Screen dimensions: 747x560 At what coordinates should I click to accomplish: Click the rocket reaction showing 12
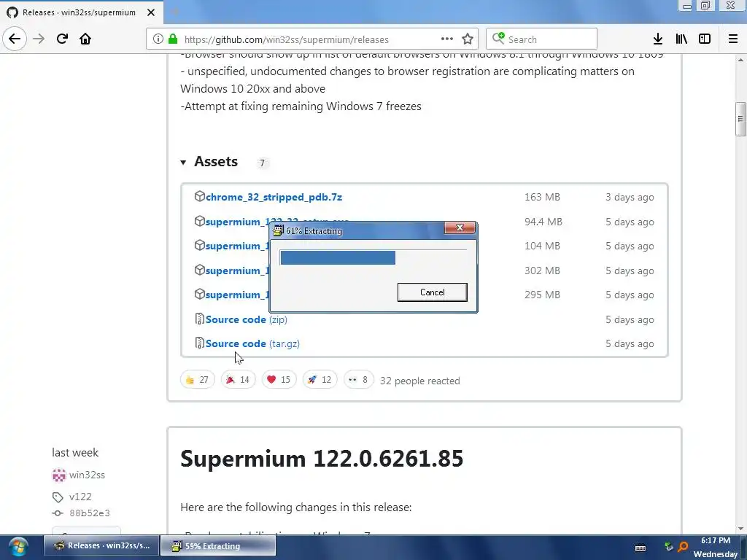click(x=320, y=379)
